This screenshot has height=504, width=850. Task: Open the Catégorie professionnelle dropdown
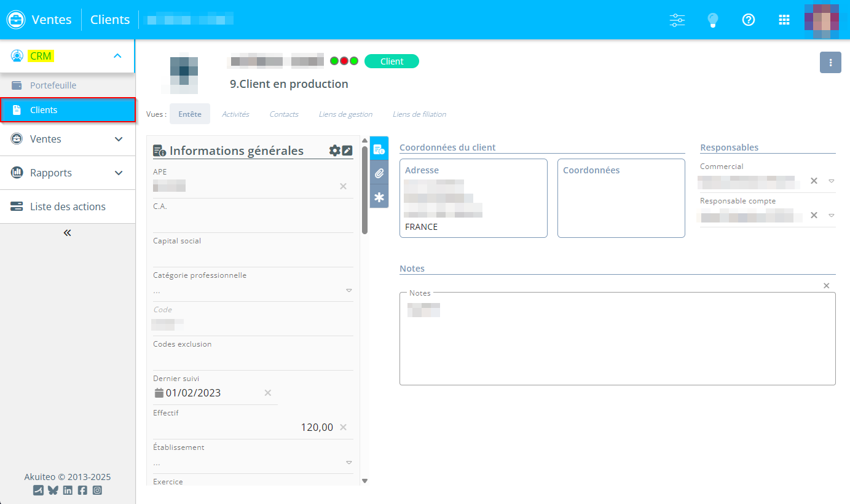click(x=348, y=291)
